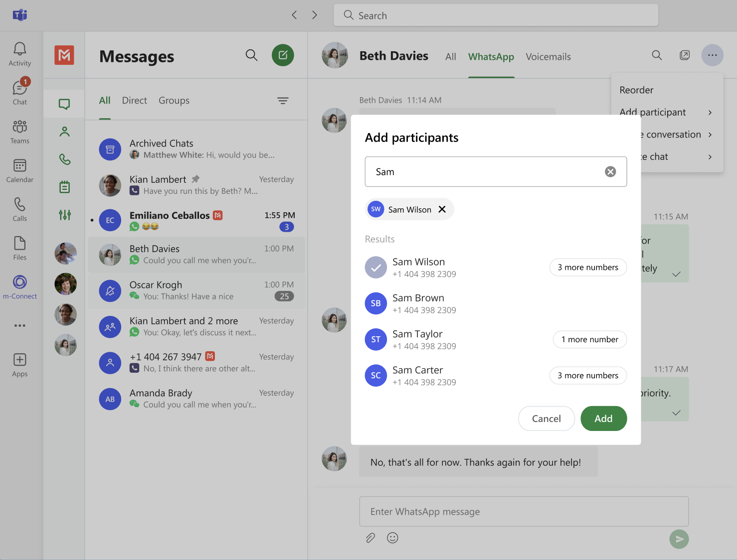The width and height of the screenshot is (737, 560).
Task: Switch to the All messages tab
Action: pos(105,101)
